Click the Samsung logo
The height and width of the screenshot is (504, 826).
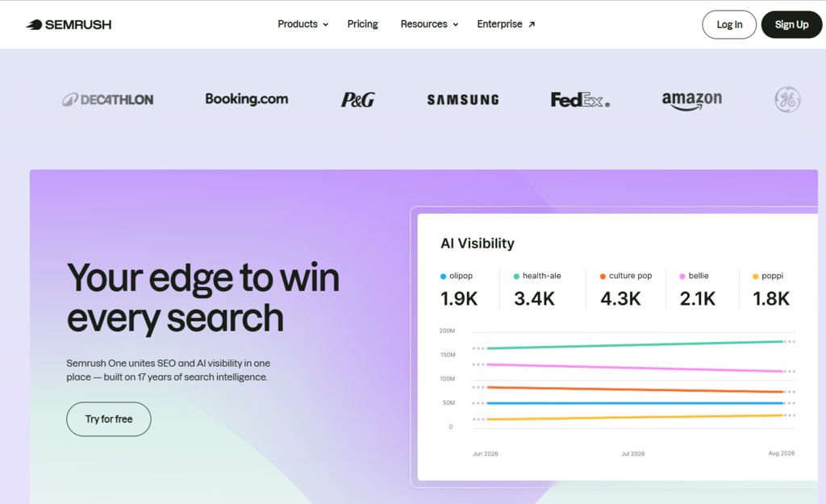tap(462, 99)
